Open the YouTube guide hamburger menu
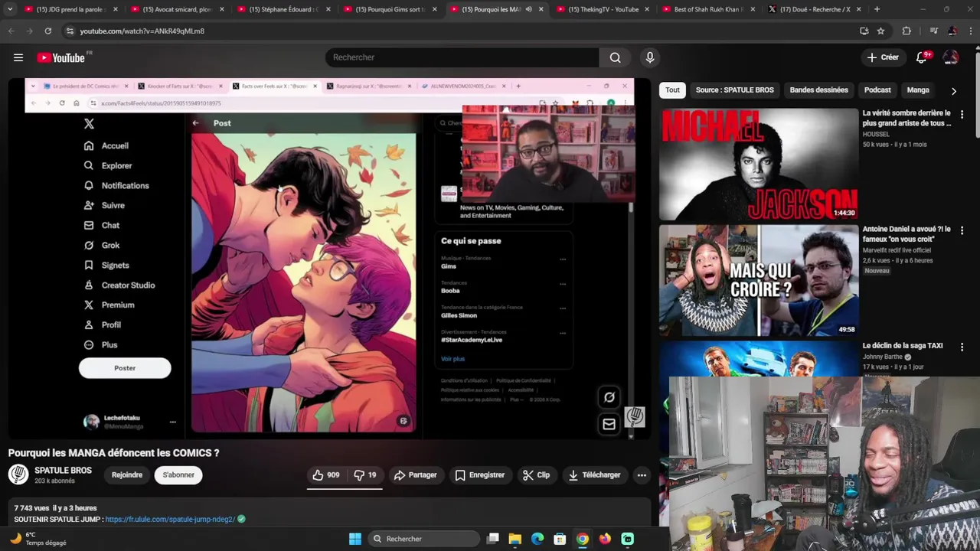The height and width of the screenshot is (551, 980). point(18,57)
